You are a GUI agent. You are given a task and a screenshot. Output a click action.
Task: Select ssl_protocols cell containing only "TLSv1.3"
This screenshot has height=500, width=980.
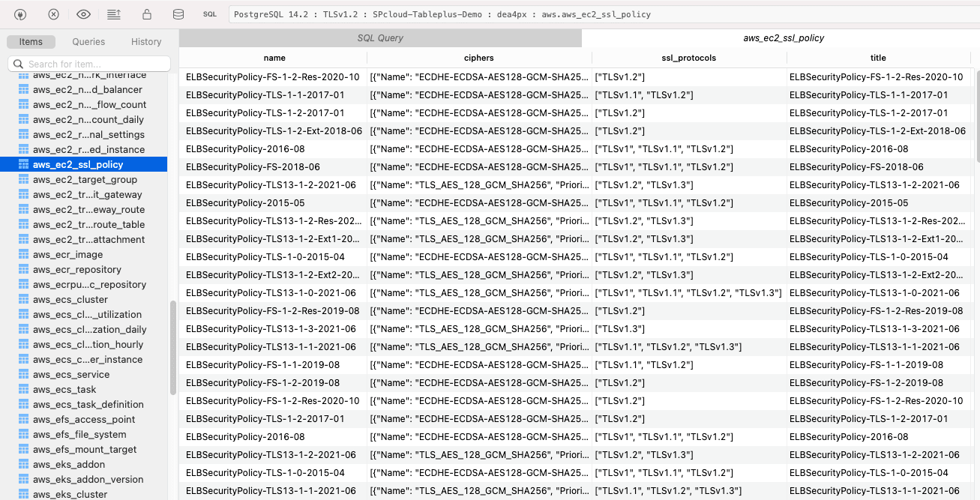689,329
